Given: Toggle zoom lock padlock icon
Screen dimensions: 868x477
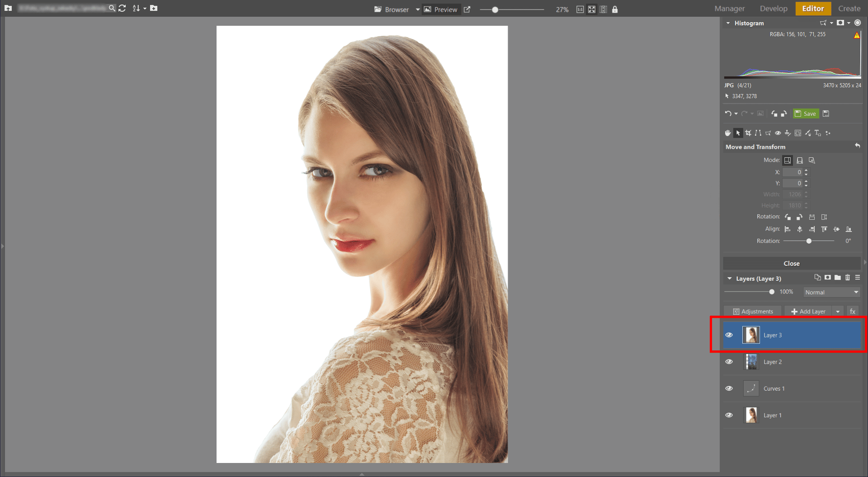Looking at the screenshot, I should point(615,9).
